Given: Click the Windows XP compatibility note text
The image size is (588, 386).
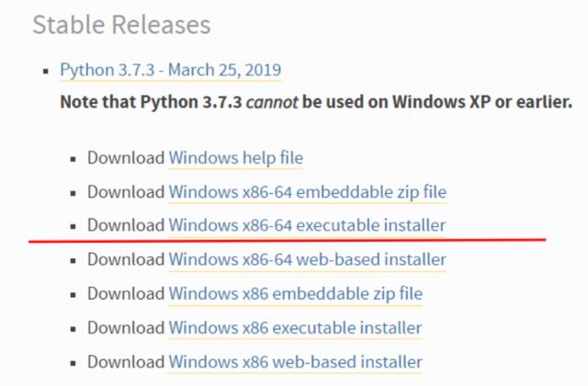Looking at the screenshot, I should point(316,102).
